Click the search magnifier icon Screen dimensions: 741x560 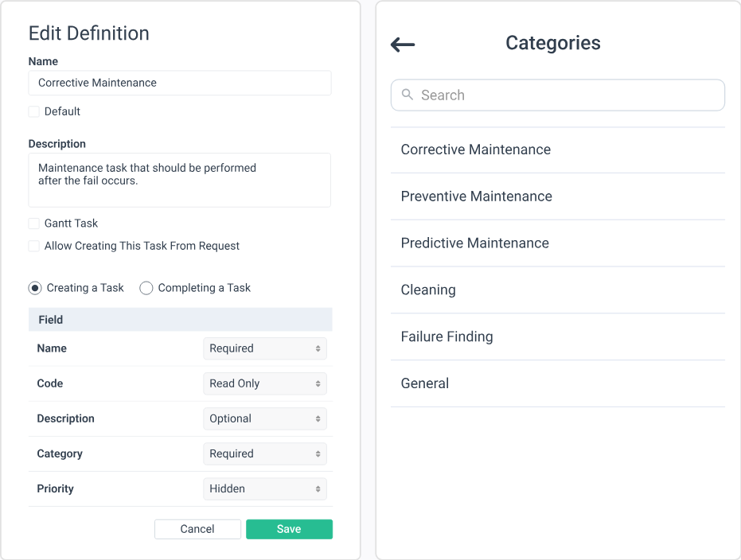[x=408, y=95]
